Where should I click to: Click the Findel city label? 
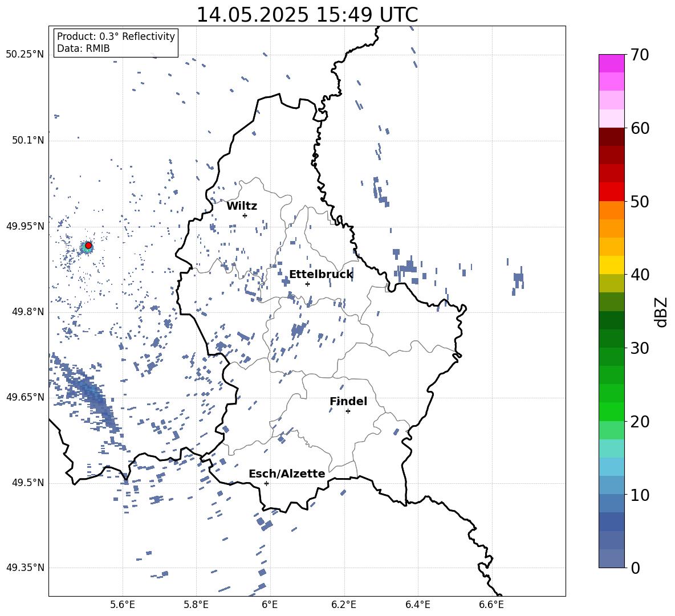click(x=348, y=401)
